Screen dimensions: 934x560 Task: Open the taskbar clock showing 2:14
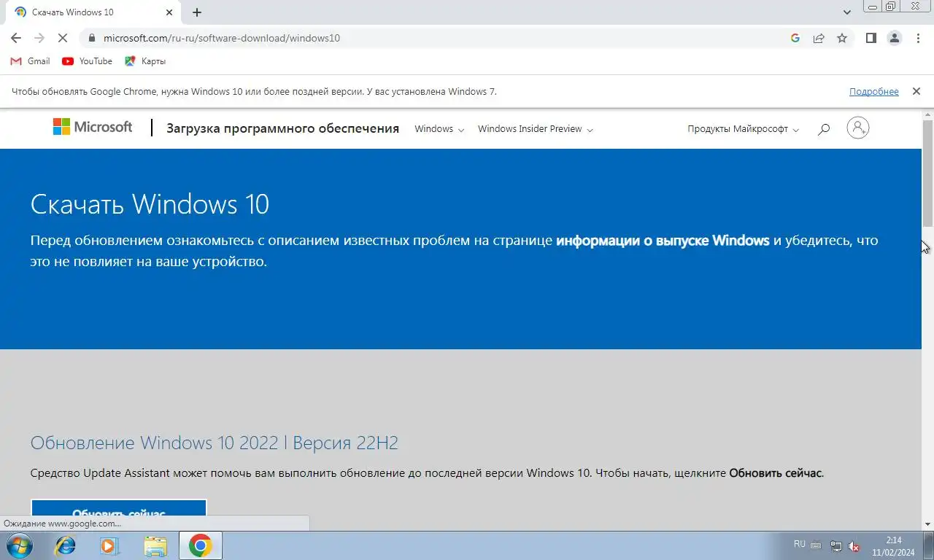tap(894, 546)
